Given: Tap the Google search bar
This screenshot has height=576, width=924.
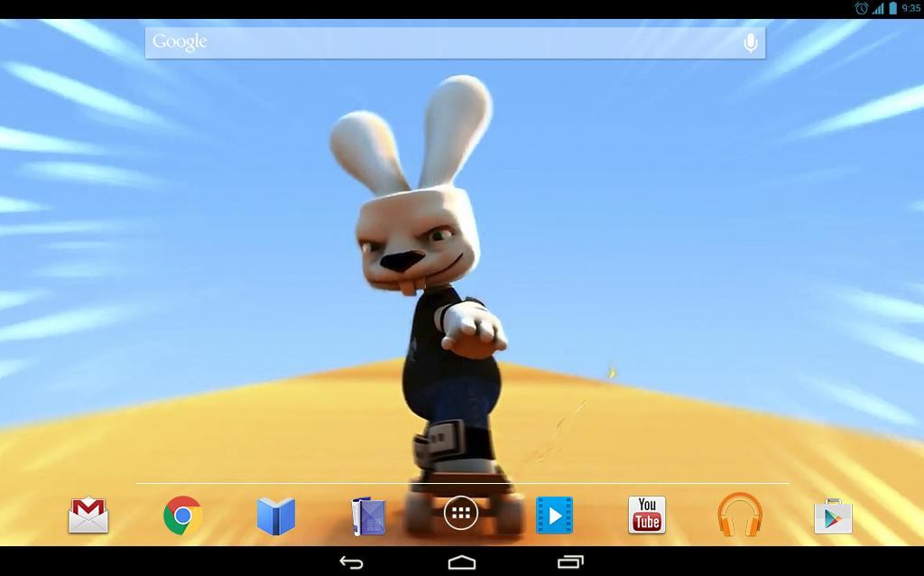Looking at the screenshot, I should [x=456, y=42].
